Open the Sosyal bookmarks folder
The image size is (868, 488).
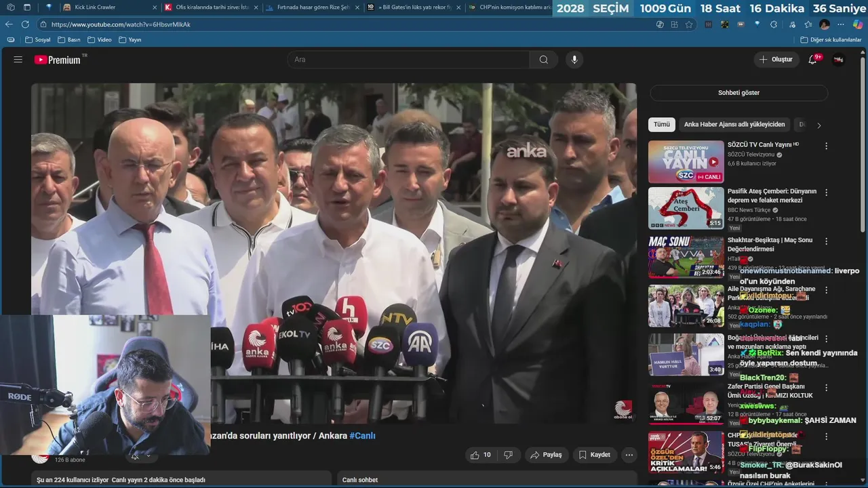tap(37, 40)
